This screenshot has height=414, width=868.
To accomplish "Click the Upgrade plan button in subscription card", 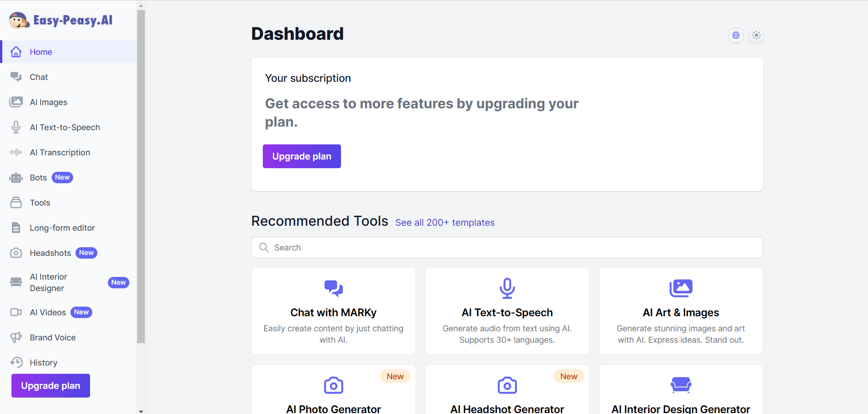I will coord(302,156).
